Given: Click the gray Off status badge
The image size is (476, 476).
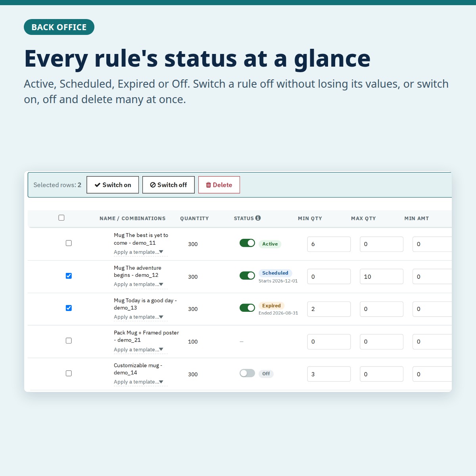Looking at the screenshot, I should (x=266, y=374).
